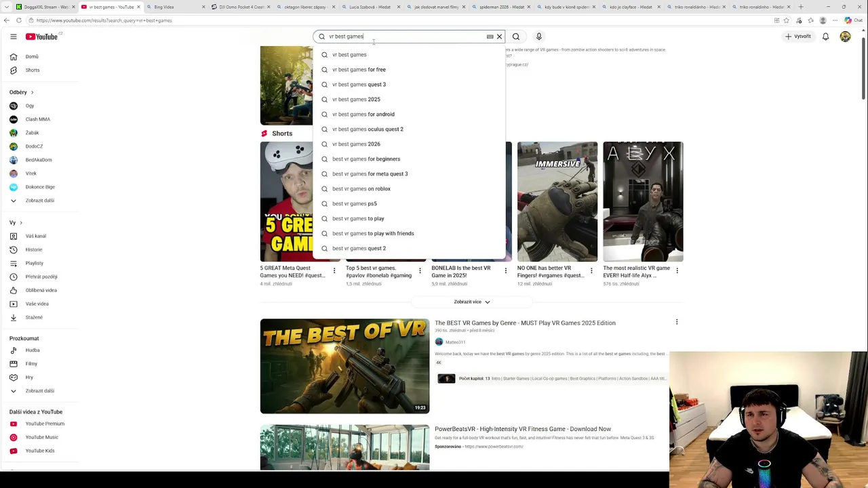This screenshot has height=488, width=868.
Task: Start voice search with microphone
Action: coord(538,37)
